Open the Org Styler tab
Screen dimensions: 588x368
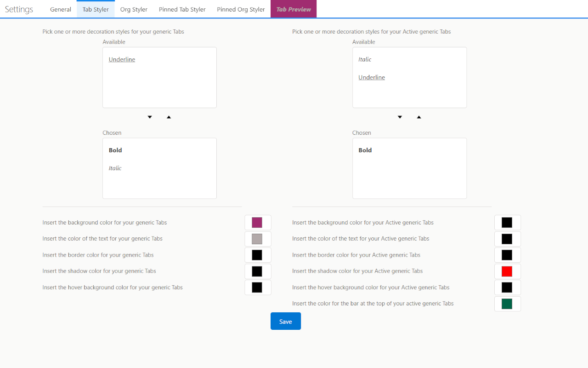[134, 9]
